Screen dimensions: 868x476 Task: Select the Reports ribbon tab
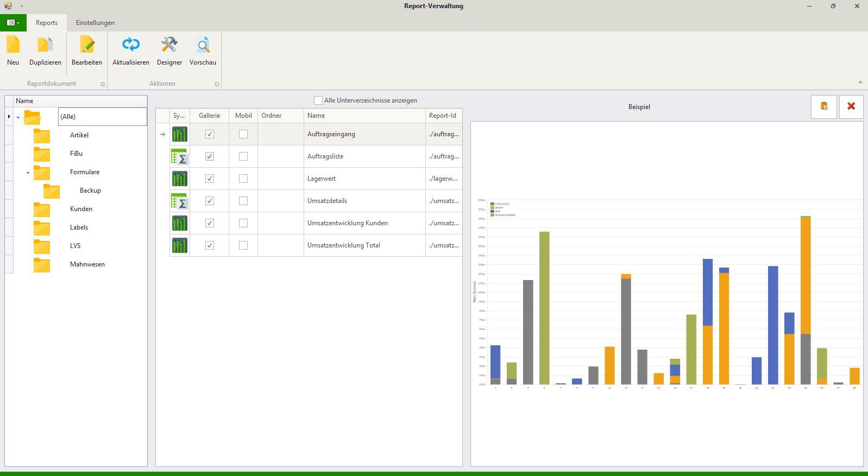(47, 23)
